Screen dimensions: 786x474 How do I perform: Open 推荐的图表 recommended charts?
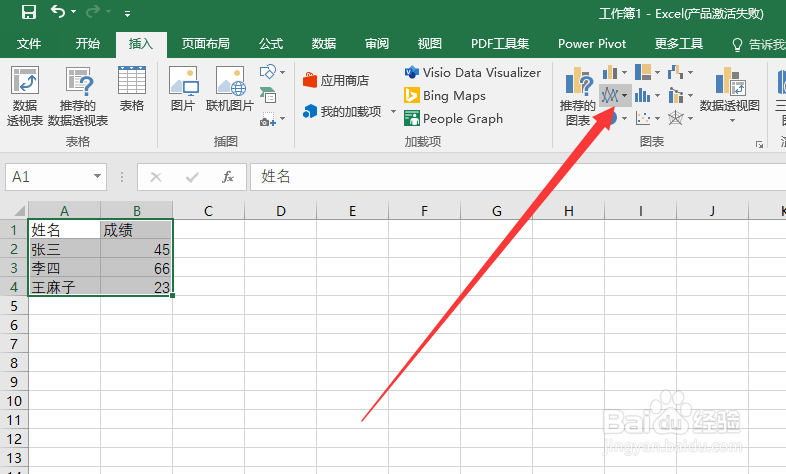click(x=578, y=96)
